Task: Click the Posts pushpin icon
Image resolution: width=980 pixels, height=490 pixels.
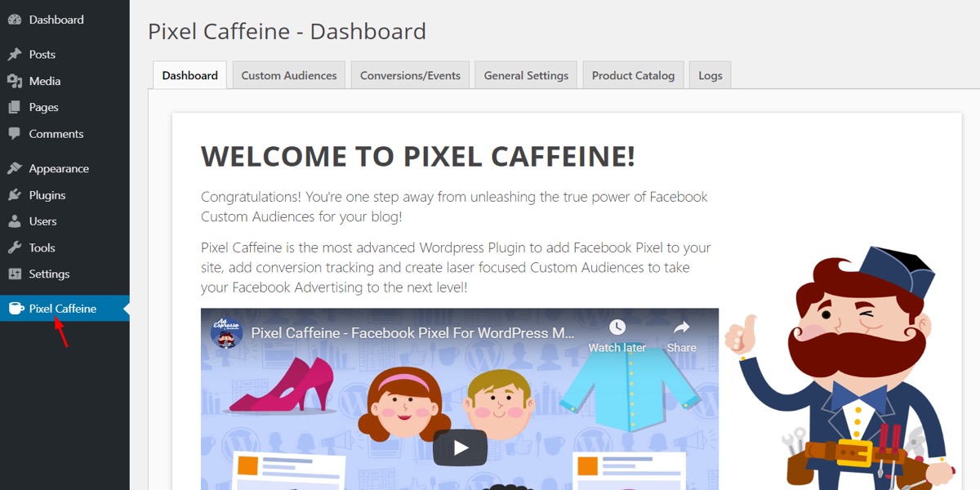Action: pos(15,55)
